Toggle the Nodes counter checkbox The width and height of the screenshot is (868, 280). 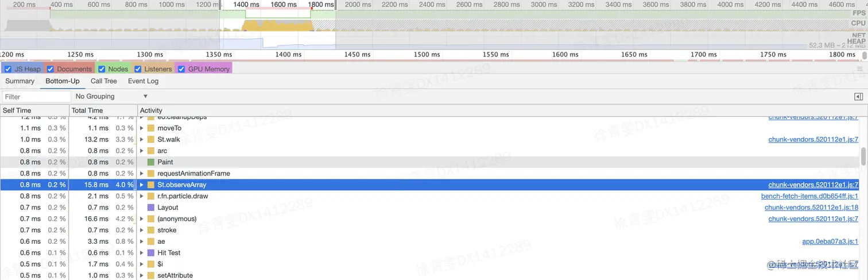101,69
